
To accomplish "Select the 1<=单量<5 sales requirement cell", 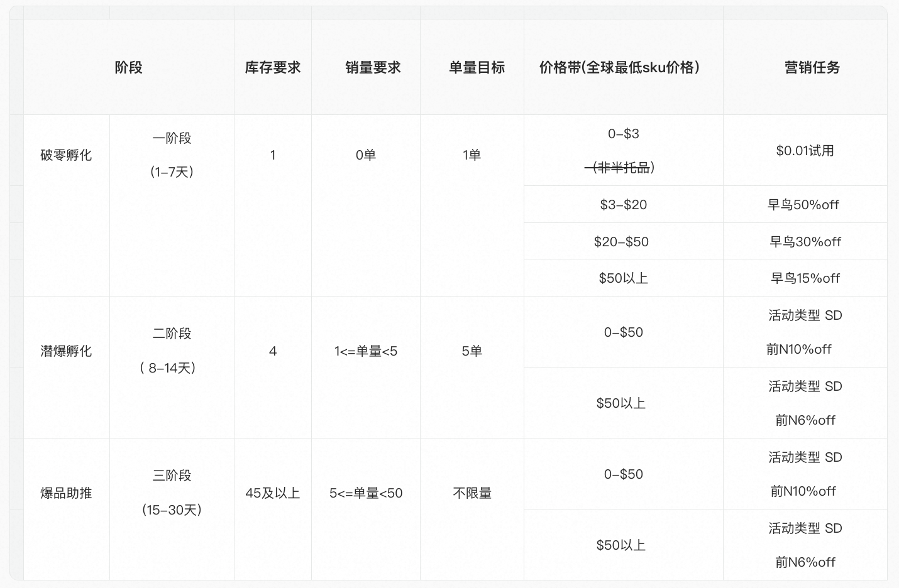I will (365, 351).
